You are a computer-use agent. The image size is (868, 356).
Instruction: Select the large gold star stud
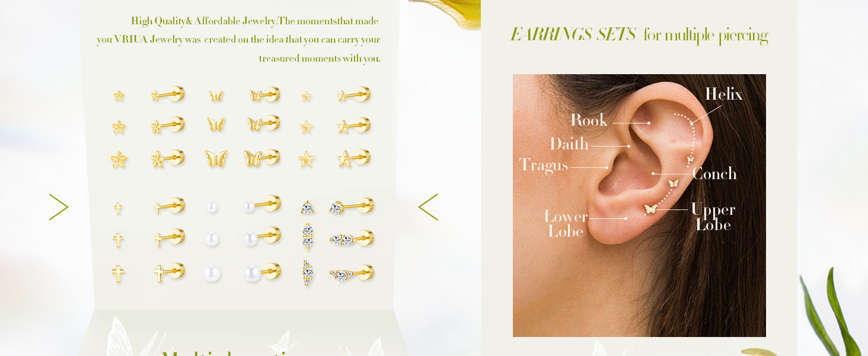[307, 159]
